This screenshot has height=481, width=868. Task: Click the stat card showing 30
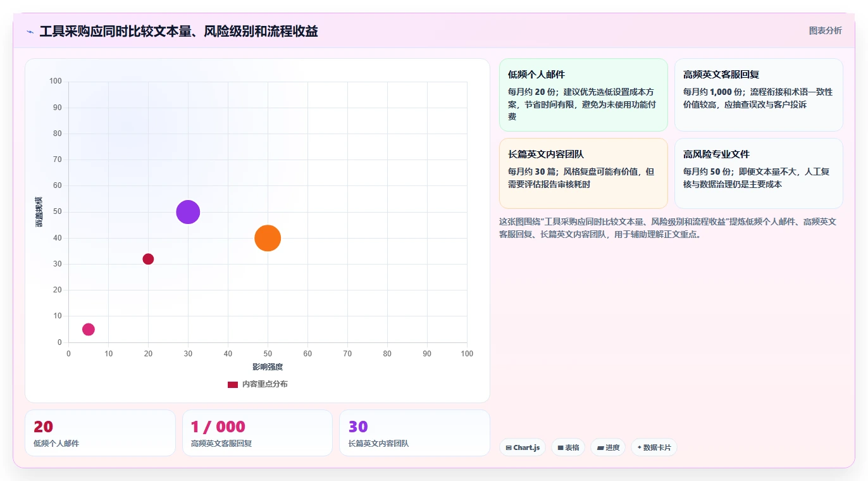(x=414, y=433)
